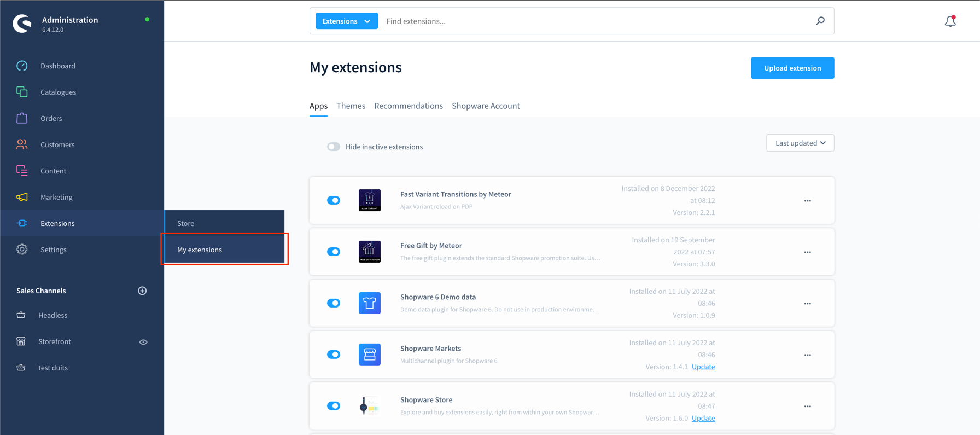Click Shopware 6 Demo data shirt icon

(370, 303)
